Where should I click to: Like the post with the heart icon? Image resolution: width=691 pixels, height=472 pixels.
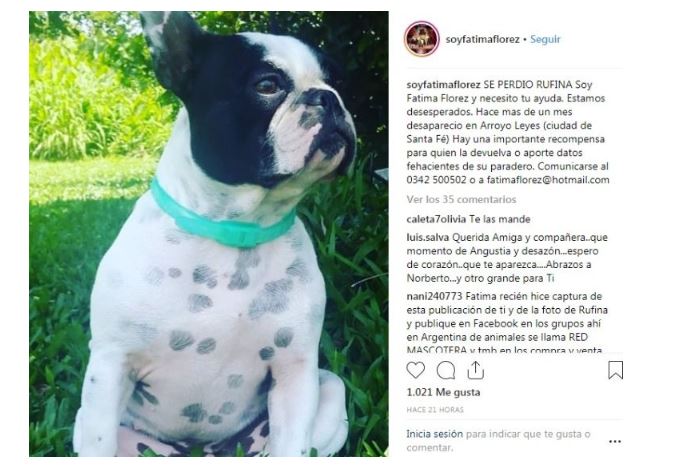pyautogui.click(x=415, y=370)
